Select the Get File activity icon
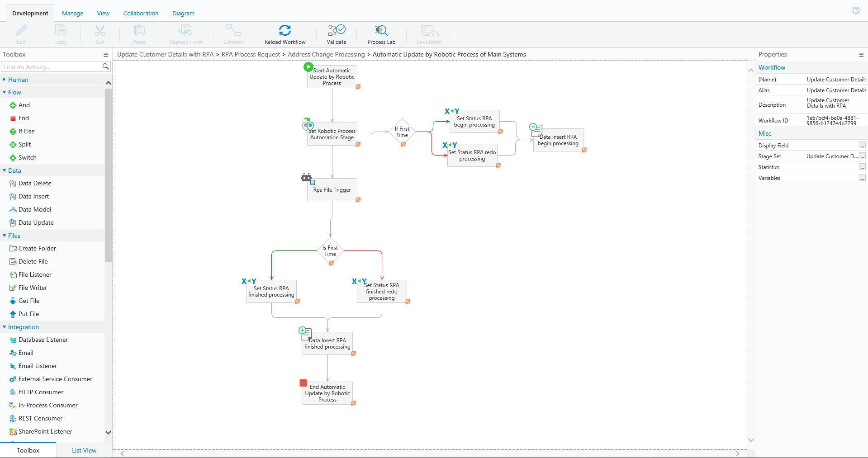Screen dimensions: 868x458 [x=13, y=301]
